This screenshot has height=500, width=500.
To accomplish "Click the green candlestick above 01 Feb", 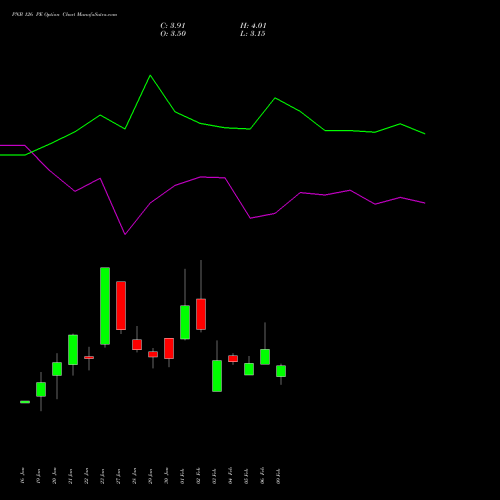I will click(x=185, y=322).
